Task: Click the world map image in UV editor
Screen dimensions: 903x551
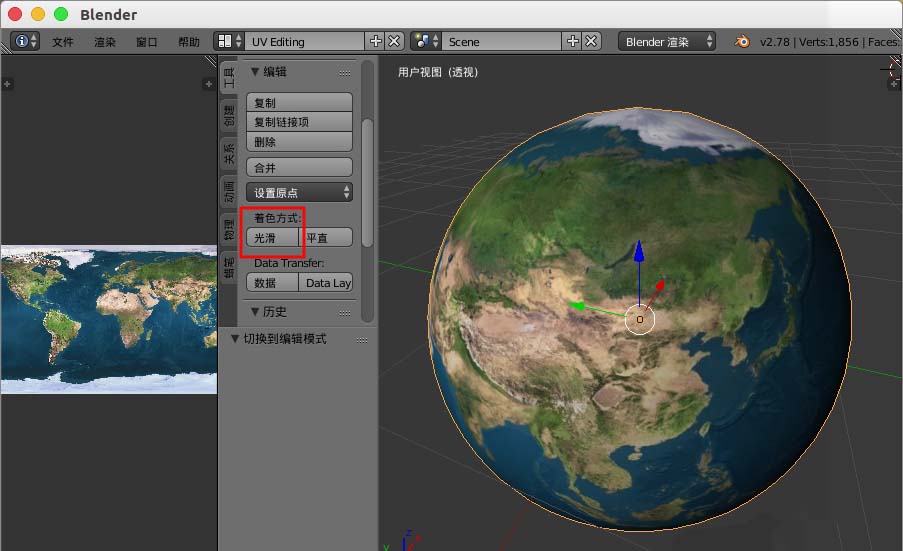Action: click(x=109, y=320)
